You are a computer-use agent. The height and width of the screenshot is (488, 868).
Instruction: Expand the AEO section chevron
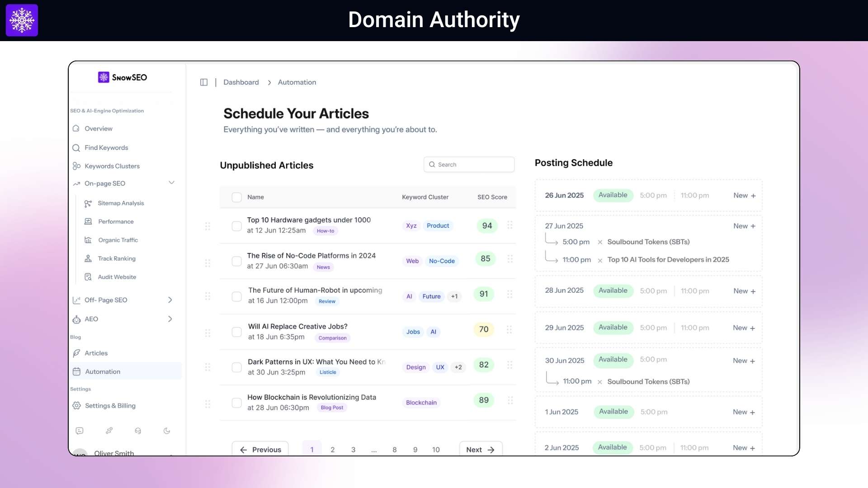170,319
